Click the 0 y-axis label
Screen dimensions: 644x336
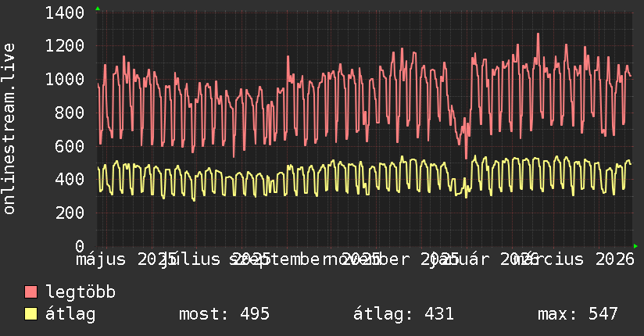click(x=80, y=246)
